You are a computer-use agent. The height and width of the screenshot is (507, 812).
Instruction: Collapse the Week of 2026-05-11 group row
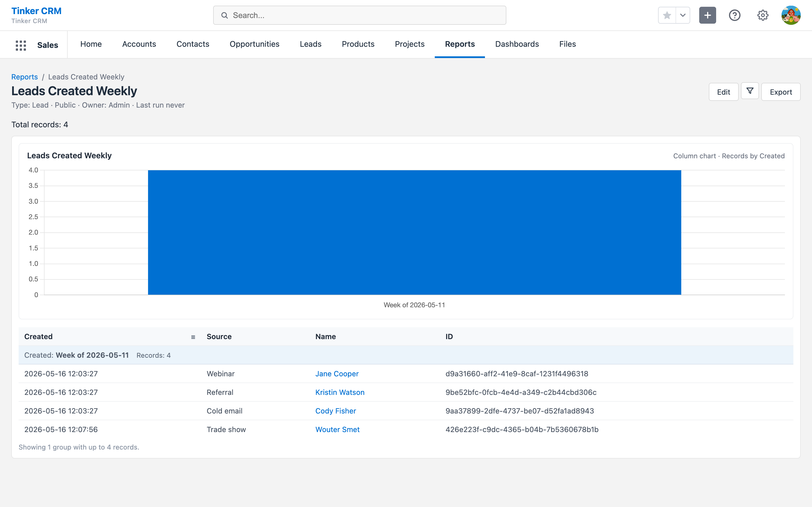(406, 355)
